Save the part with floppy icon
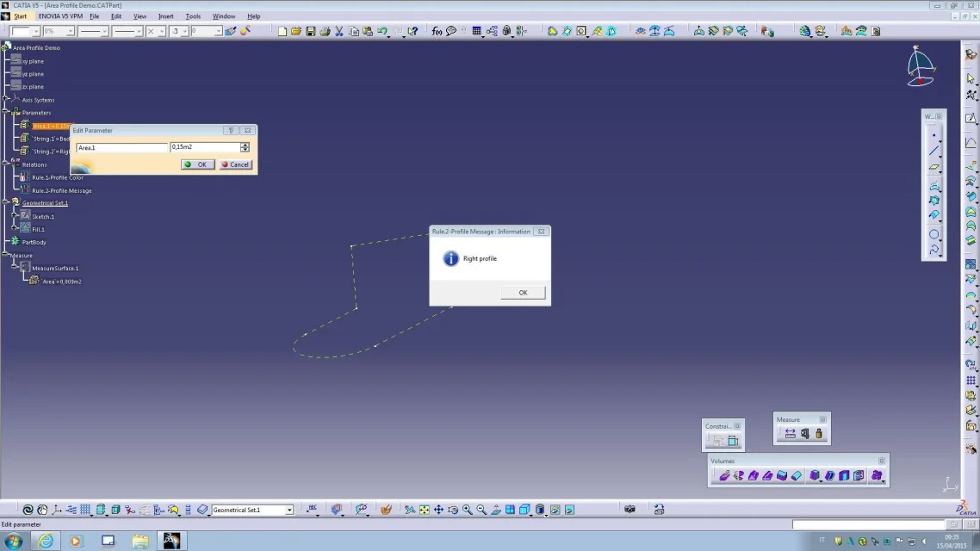Viewport: 980px width, 551px height. (x=311, y=31)
